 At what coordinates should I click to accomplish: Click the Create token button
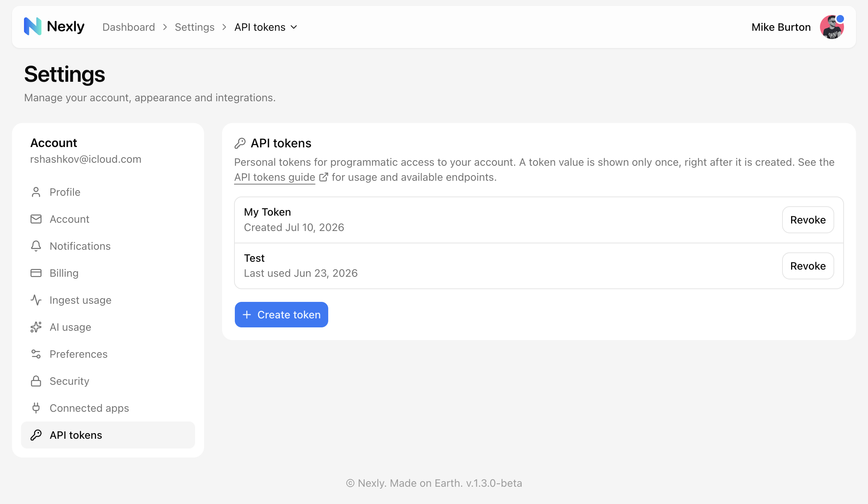[281, 315]
